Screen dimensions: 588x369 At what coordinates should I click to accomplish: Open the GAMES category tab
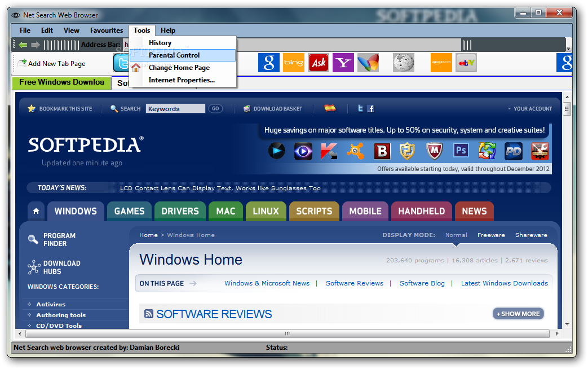pos(129,212)
